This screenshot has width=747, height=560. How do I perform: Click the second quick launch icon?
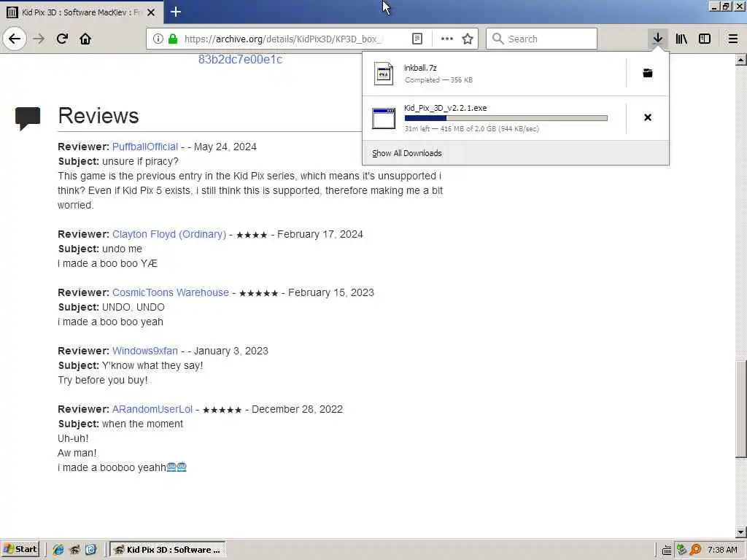tap(74, 550)
